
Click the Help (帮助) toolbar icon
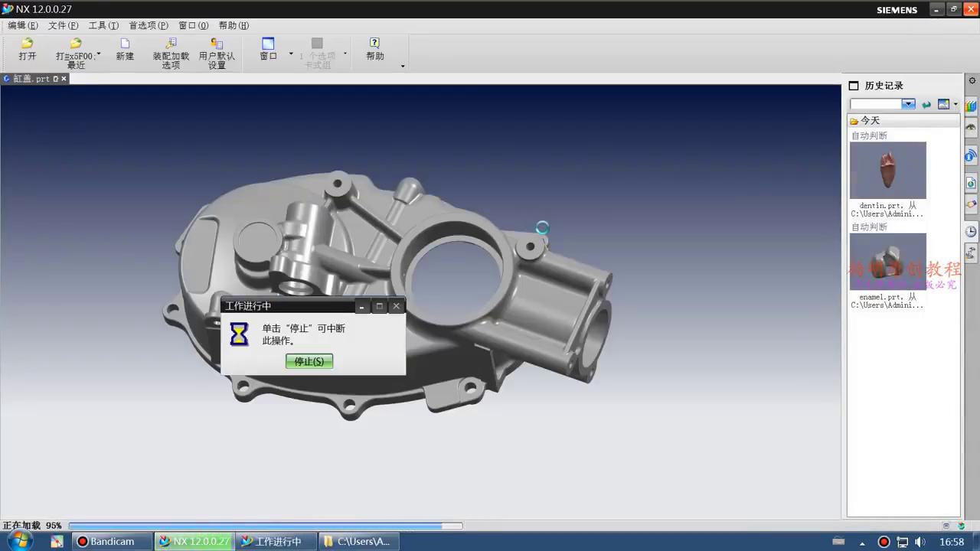(x=374, y=44)
